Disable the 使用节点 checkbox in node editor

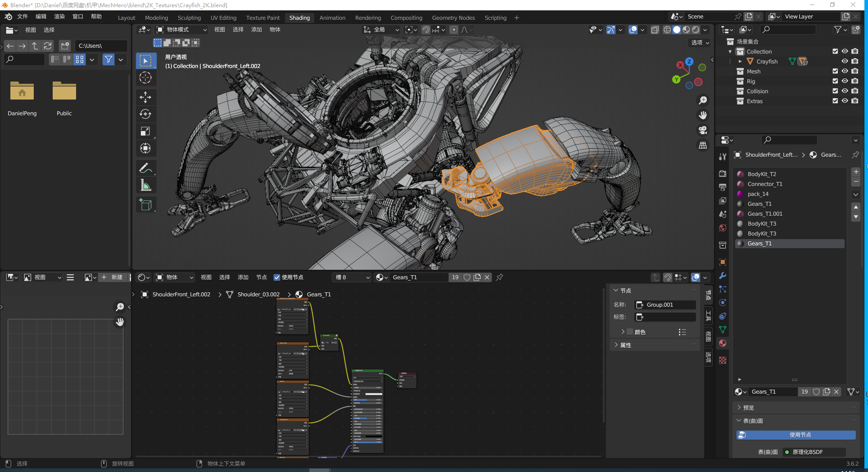tap(277, 277)
